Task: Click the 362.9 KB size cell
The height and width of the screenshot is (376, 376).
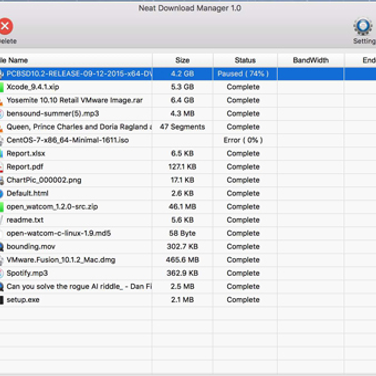Action: (x=182, y=273)
